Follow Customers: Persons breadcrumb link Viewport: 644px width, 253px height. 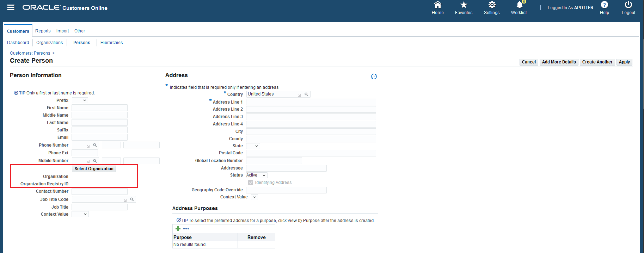point(30,53)
